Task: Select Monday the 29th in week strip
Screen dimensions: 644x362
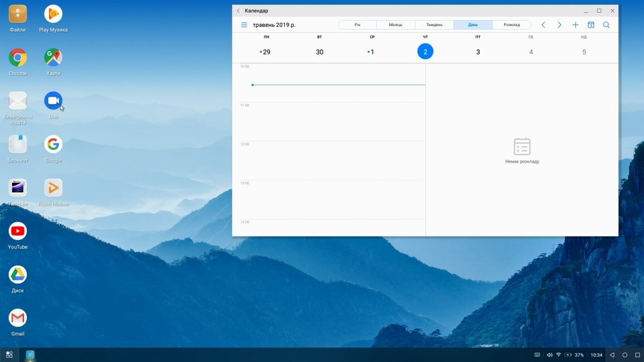Action: [266, 52]
